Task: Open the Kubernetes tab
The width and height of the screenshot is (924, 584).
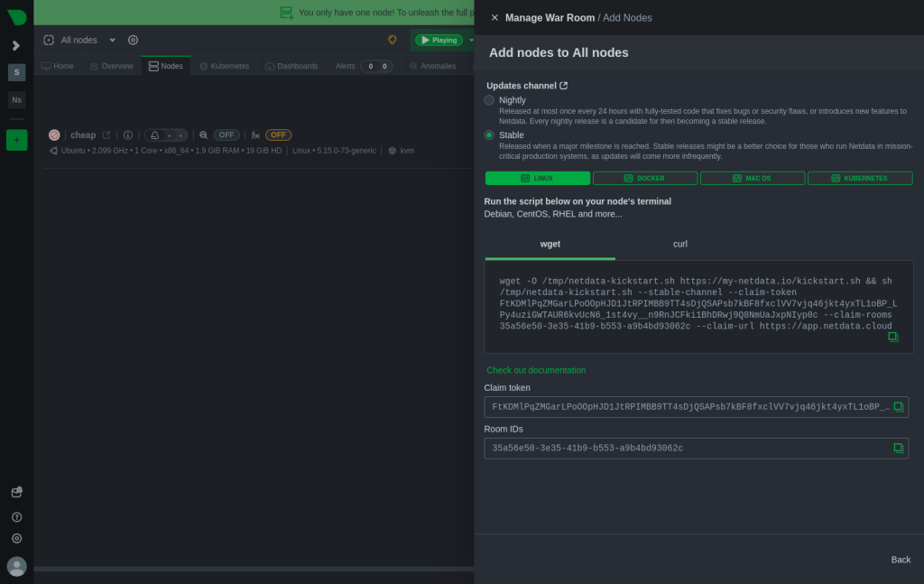Action: click(224, 66)
